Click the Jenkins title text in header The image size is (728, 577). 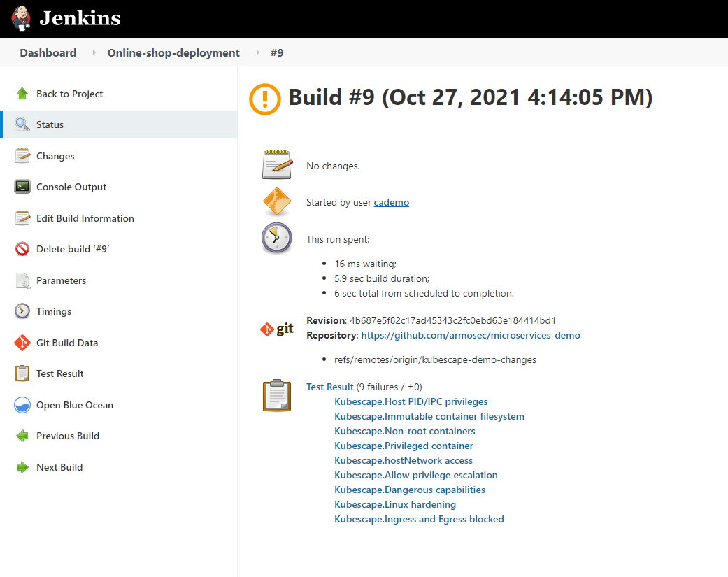[x=80, y=18]
